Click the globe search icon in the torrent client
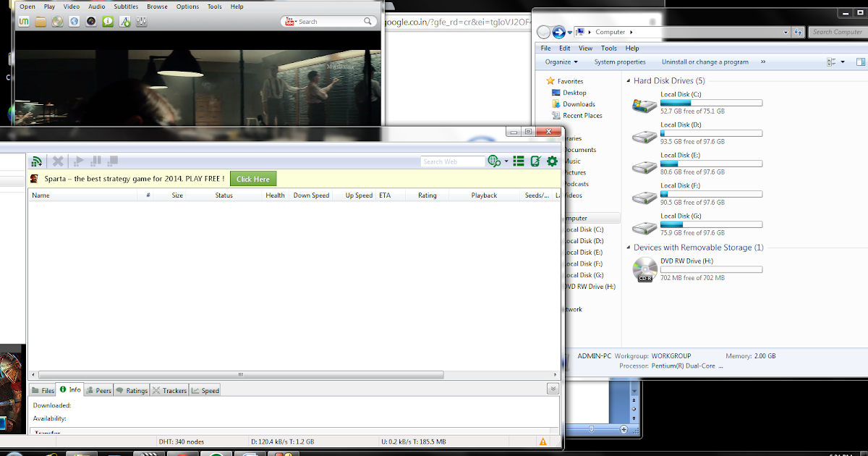Viewport: 868px width, 456px height. click(495, 161)
